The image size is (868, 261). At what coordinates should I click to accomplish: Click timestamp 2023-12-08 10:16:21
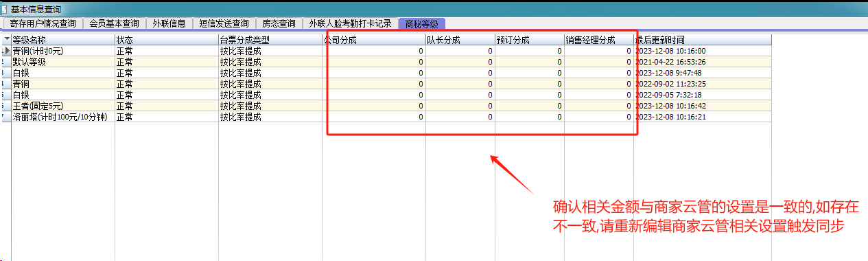pos(671,117)
